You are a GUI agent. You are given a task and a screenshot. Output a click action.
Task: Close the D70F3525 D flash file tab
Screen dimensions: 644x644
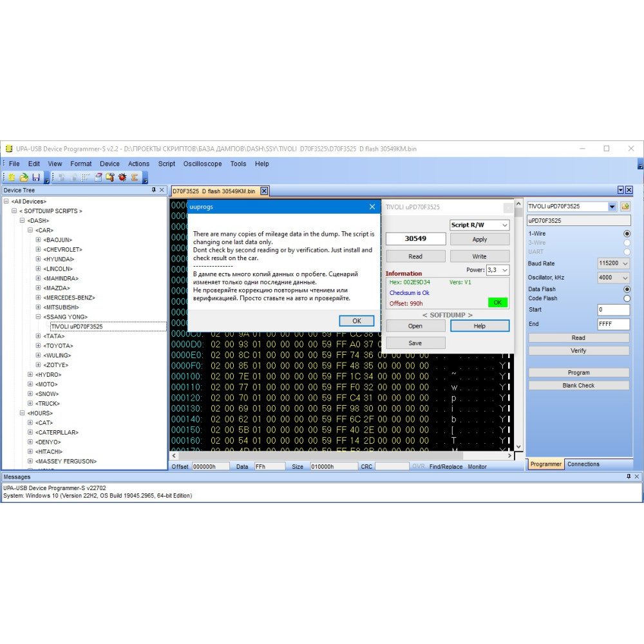click(x=265, y=191)
